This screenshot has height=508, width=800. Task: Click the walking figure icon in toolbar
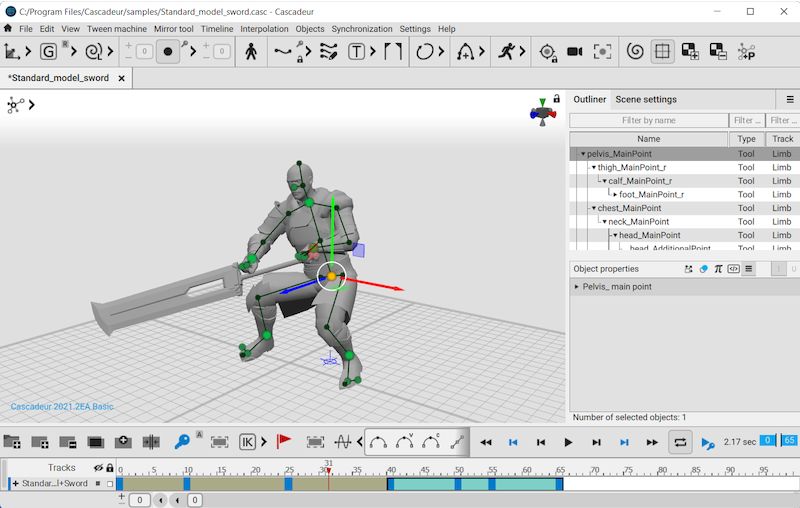tap(250, 51)
